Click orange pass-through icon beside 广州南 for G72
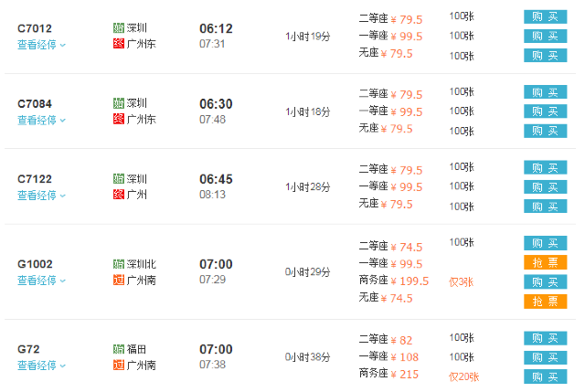The image size is (585, 392). (119, 365)
